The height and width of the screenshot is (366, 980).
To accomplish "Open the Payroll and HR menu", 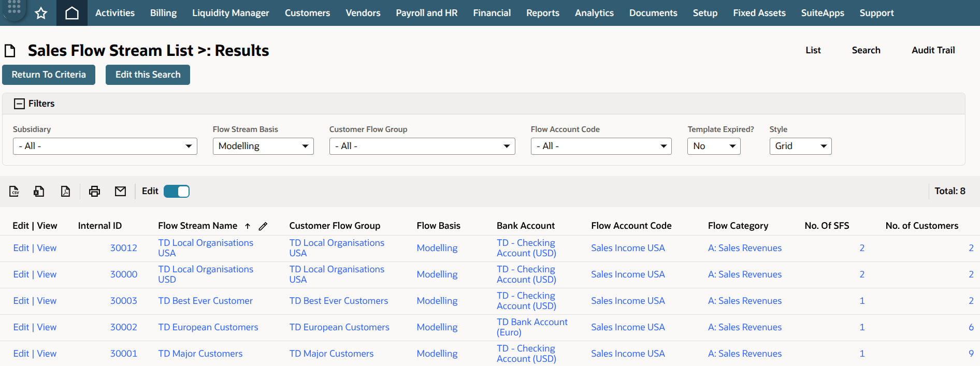I will (427, 13).
